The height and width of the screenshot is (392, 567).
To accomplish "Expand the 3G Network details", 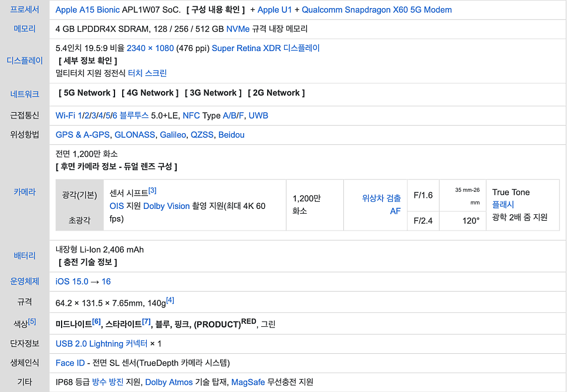I will (x=213, y=93).
